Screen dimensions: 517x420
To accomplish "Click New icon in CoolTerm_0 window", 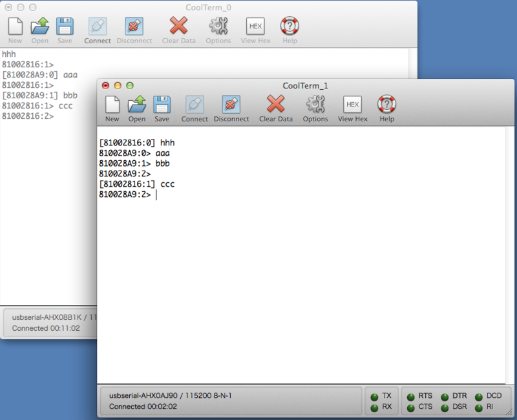I will click(15, 26).
